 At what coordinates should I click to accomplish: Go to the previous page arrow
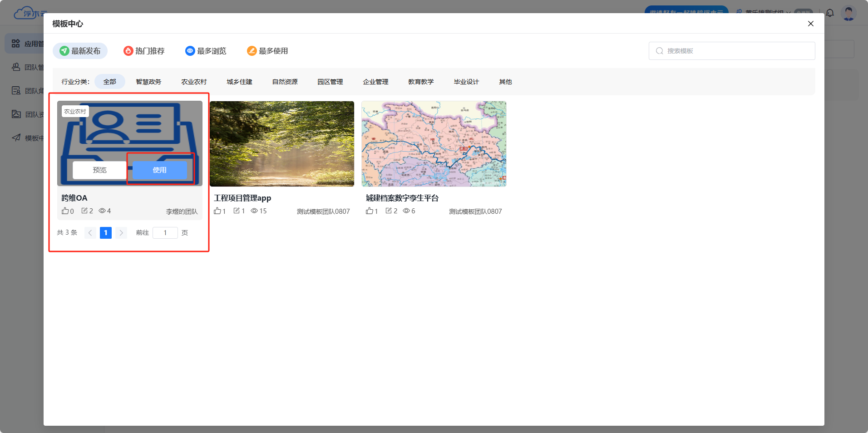pos(90,233)
